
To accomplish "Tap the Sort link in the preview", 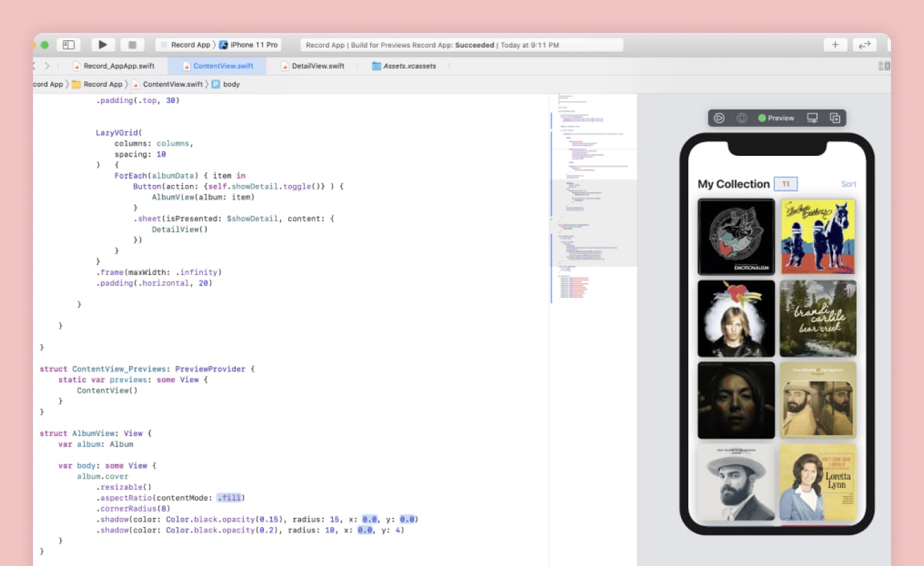I will [849, 184].
